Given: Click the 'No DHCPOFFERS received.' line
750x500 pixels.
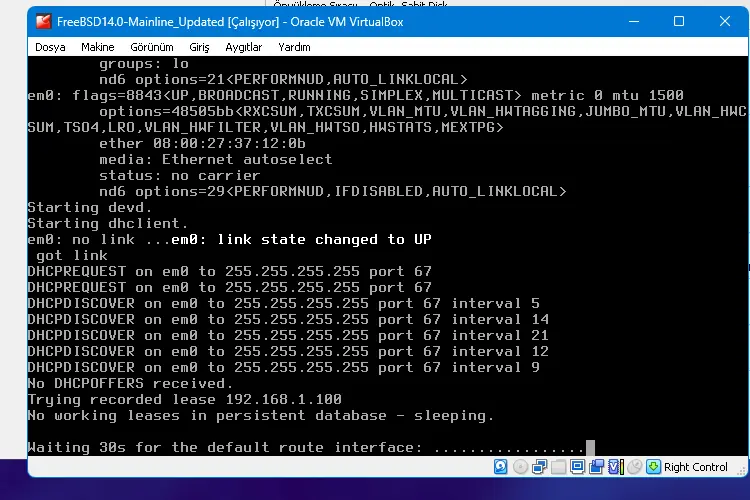Looking at the screenshot, I should click(x=130, y=384).
